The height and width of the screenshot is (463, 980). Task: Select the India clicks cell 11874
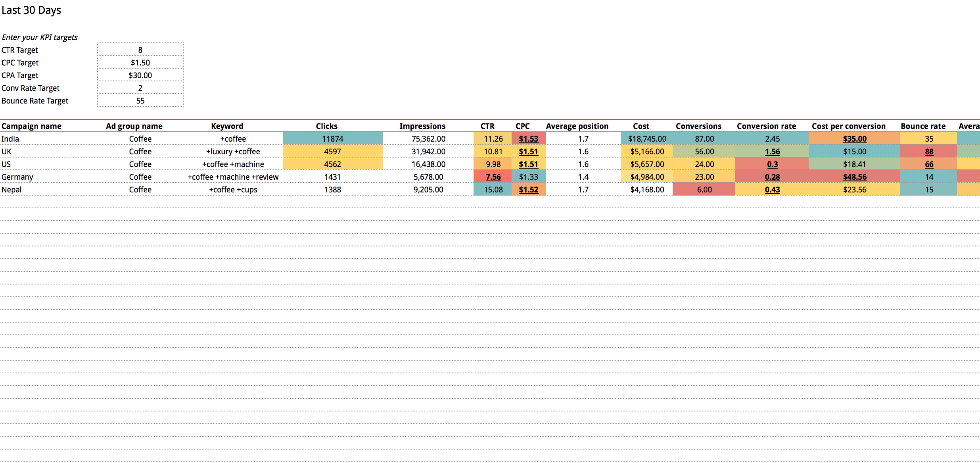click(332, 139)
